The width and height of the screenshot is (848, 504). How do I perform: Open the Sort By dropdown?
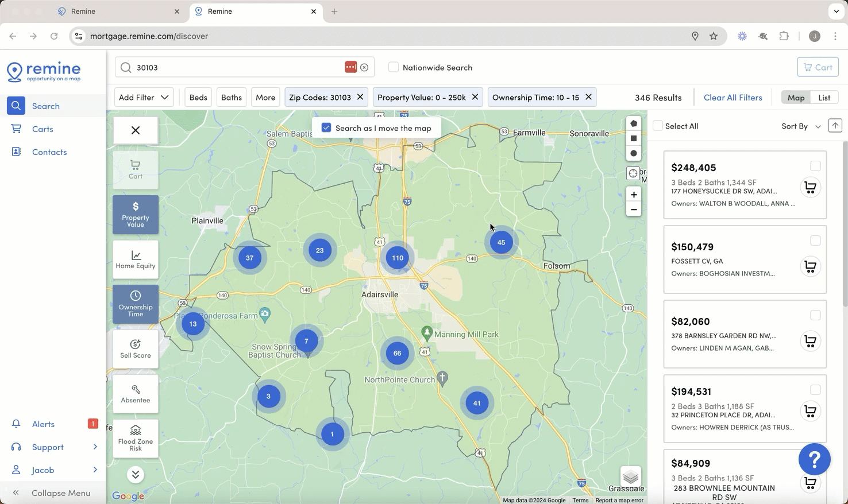(801, 126)
